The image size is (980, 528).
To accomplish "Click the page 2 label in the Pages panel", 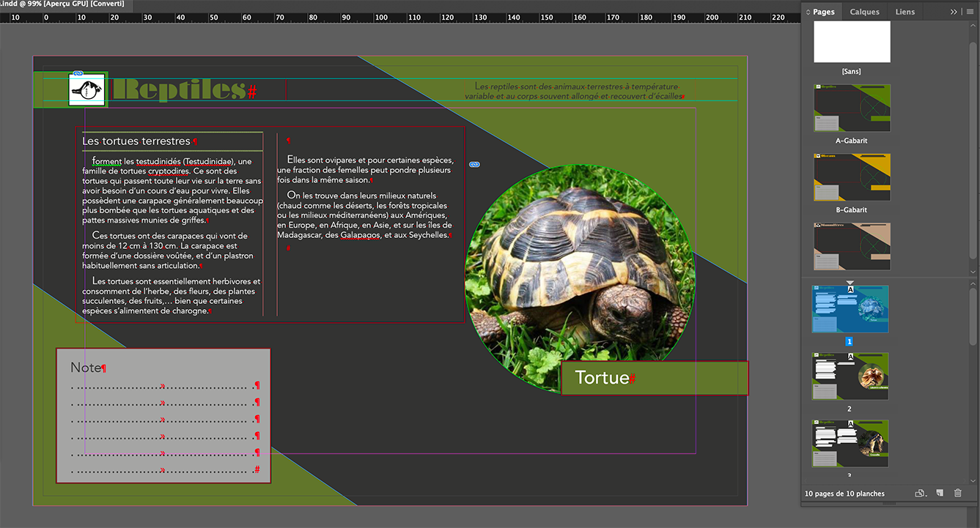I will tap(849, 409).
